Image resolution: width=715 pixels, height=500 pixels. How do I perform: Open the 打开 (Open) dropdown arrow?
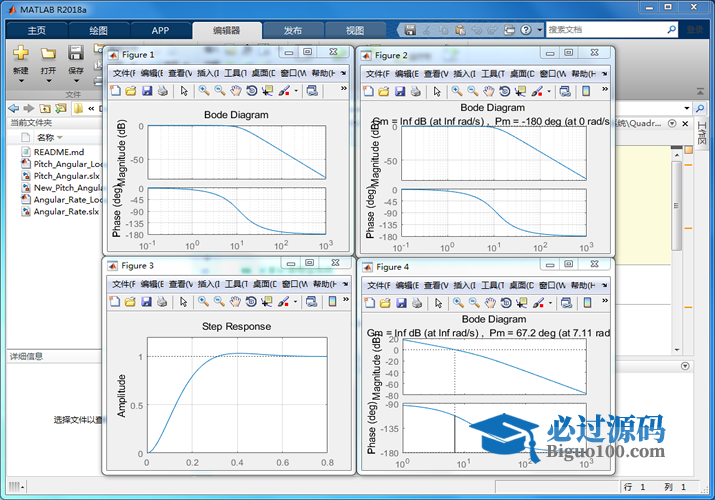48,82
